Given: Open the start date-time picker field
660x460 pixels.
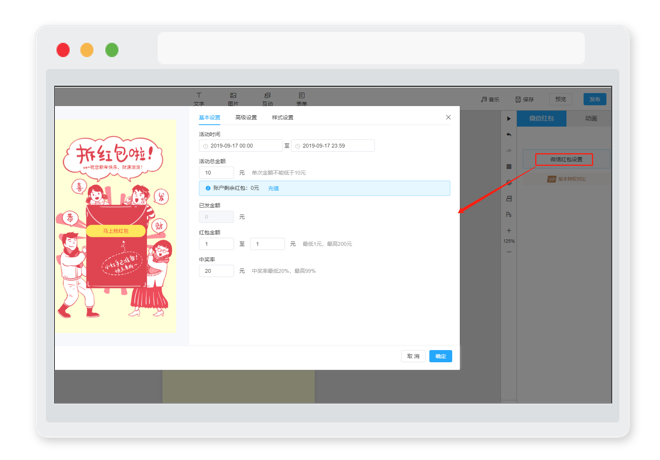Looking at the screenshot, I should coord(240,146).
